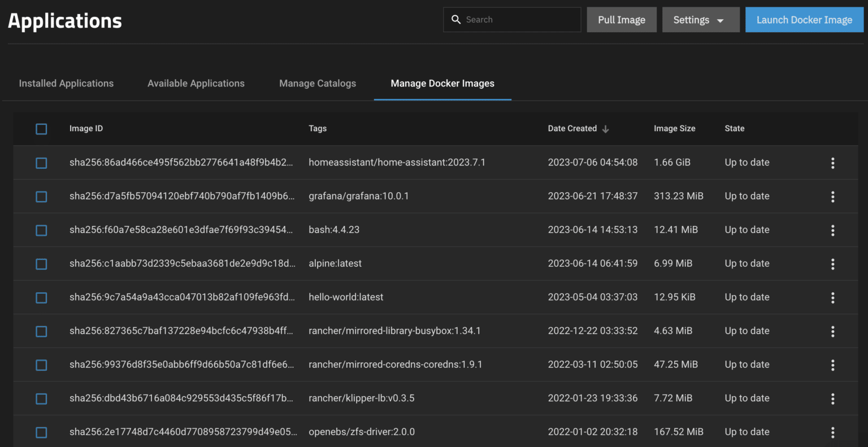Tick the alpine:latest image checkbox
Image resolution: width=868 pixels, height=447 pixels.
click(41, 264)
